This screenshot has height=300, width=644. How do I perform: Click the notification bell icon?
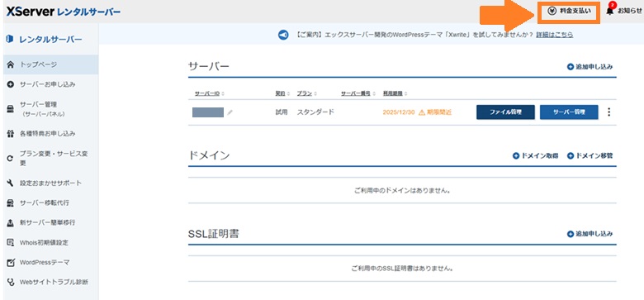point(610,11)
